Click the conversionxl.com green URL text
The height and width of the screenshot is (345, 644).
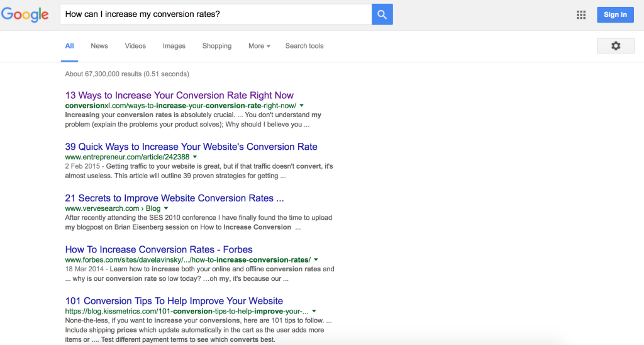(180, 106)
